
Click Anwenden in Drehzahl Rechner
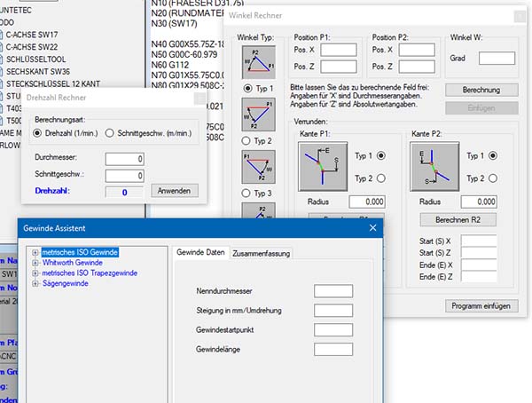pyautogui.click(x=174, y=191)
